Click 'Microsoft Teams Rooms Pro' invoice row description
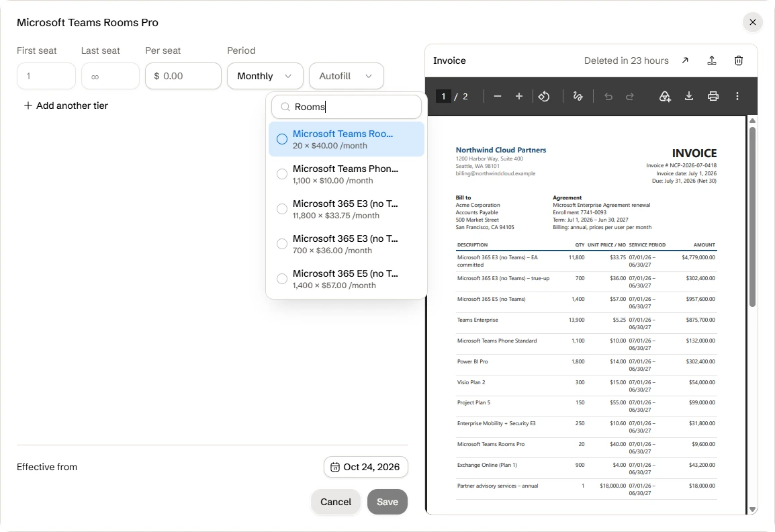Viewport: 775px width, 532px height. (x=491, y=444)
